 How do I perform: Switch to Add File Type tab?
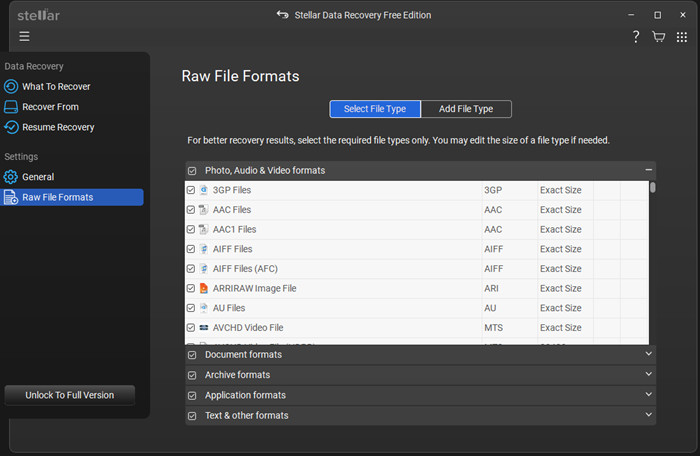click(x=466, y=109)
